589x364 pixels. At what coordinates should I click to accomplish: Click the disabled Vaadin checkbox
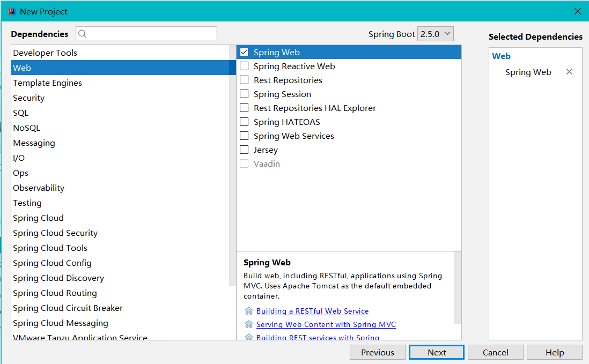click(x=244, y=164)
